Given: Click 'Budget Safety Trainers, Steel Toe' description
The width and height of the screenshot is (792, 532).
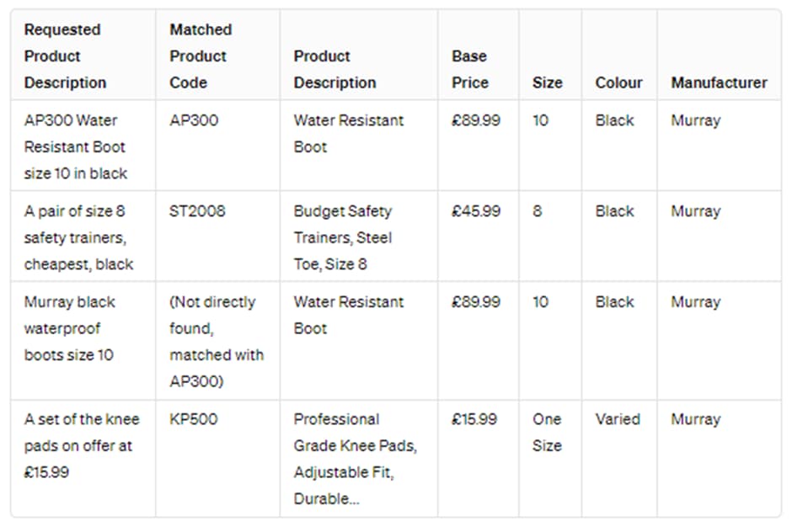Looking at the screenshot, I should coord(342,237).
